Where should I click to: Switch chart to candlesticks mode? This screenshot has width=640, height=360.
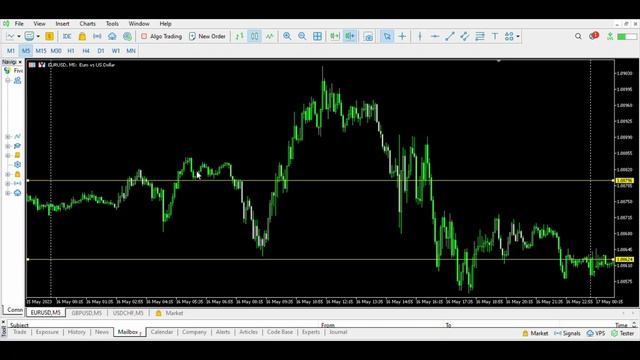tap(254, 36)
